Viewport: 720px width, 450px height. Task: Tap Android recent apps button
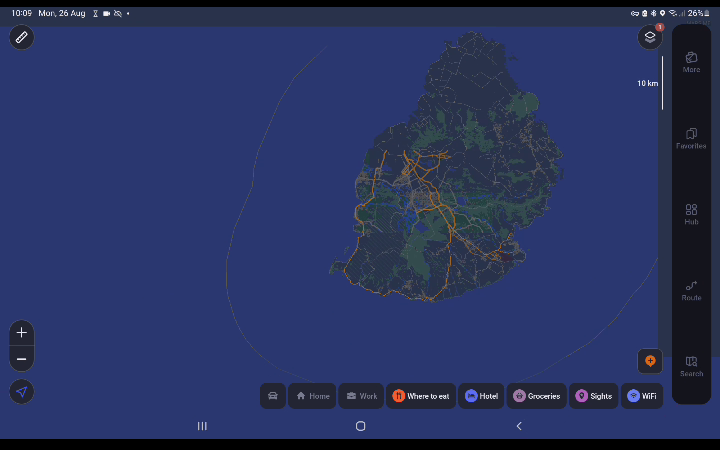pos(202,426)
